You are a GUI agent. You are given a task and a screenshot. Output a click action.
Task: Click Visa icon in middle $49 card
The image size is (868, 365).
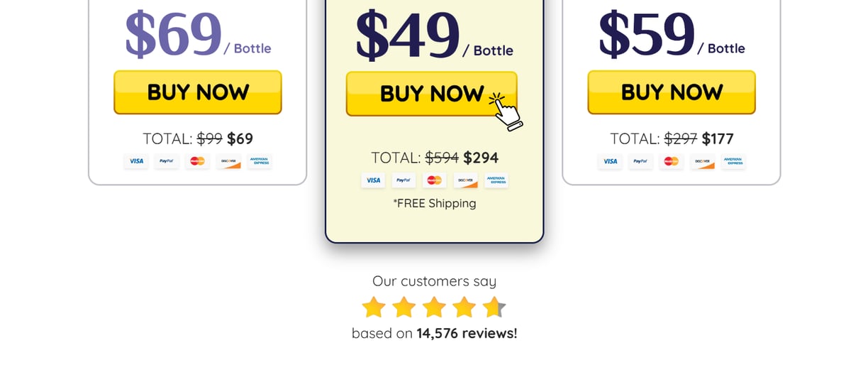[x=373, y=180]
